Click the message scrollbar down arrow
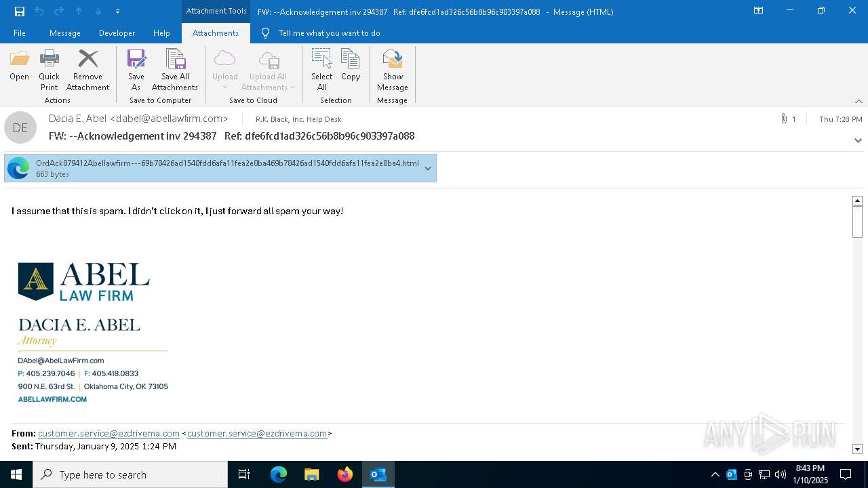 coord(857,449)
